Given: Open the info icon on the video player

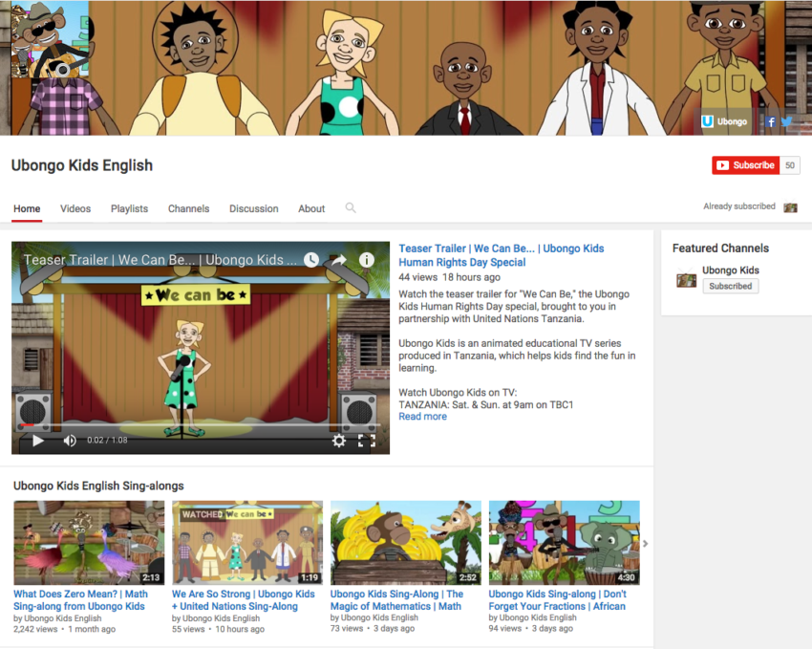Looking at the screenshot, I should tap(367, 259).
